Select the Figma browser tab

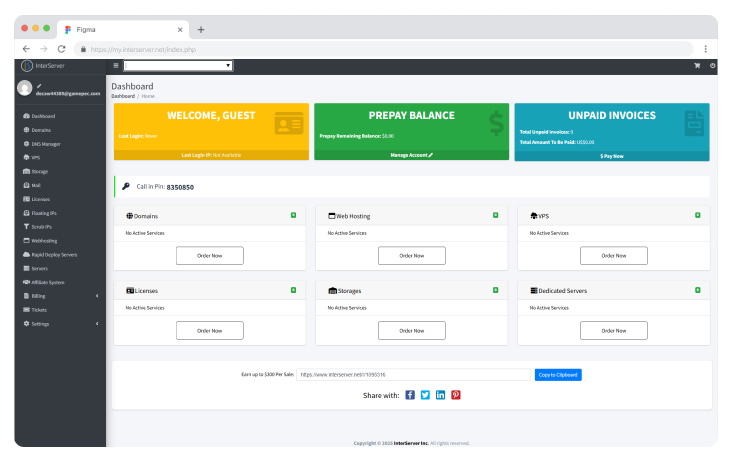[x=123, y=29]
